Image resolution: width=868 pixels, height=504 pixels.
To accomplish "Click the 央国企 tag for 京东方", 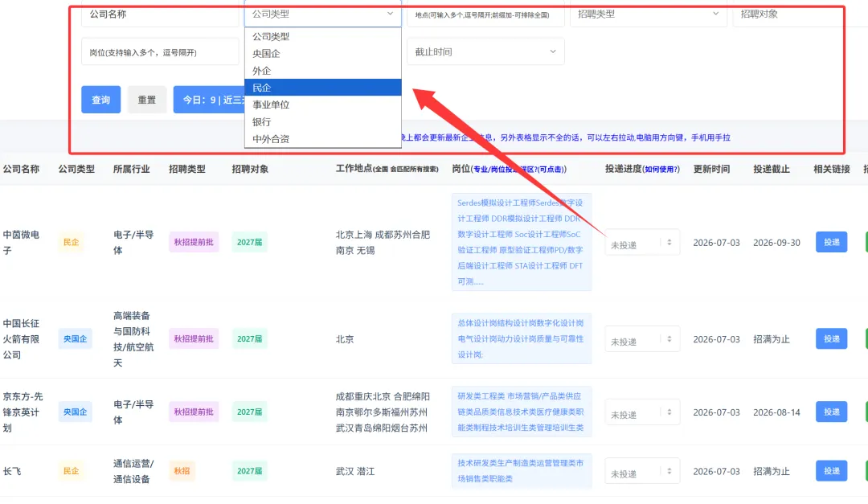I will click(x=75, y=412).
